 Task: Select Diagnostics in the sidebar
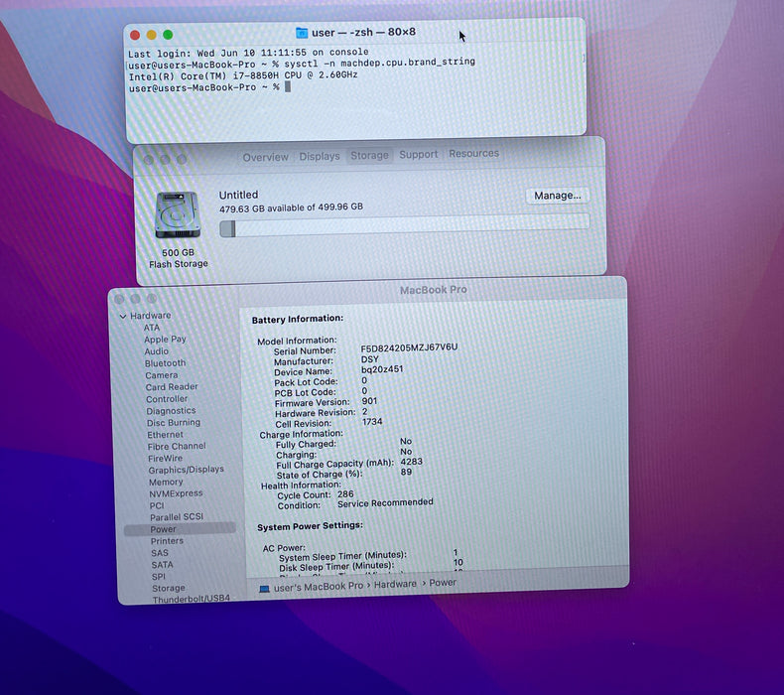pos(171,411)
